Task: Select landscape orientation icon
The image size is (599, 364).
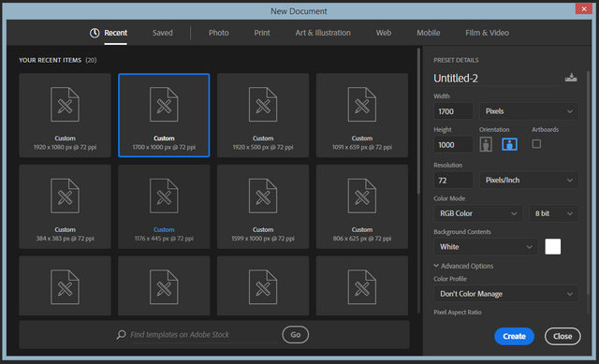Action: pyautogui.click(x=509, y=144)
